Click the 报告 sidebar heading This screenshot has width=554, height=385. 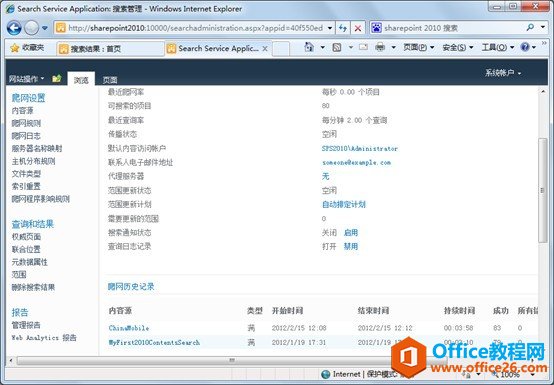[x=20, y=312]
